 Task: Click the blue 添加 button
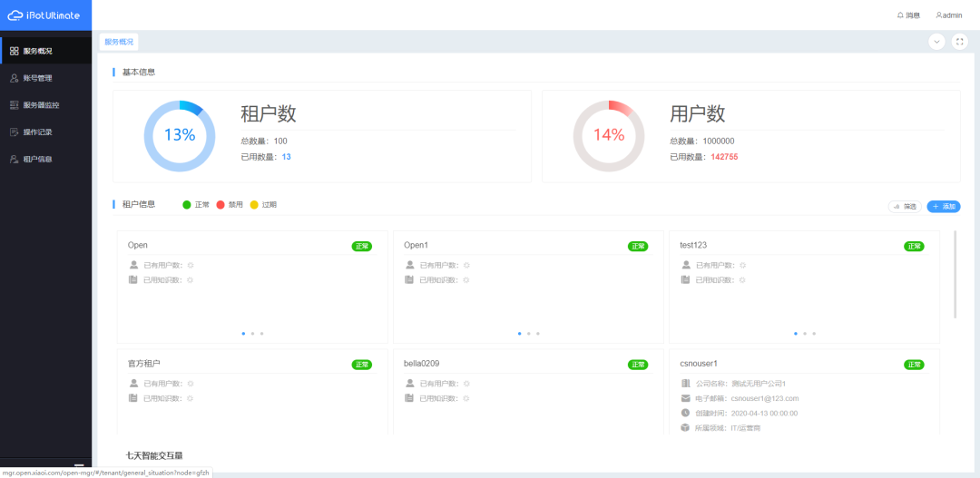[944, 207]
